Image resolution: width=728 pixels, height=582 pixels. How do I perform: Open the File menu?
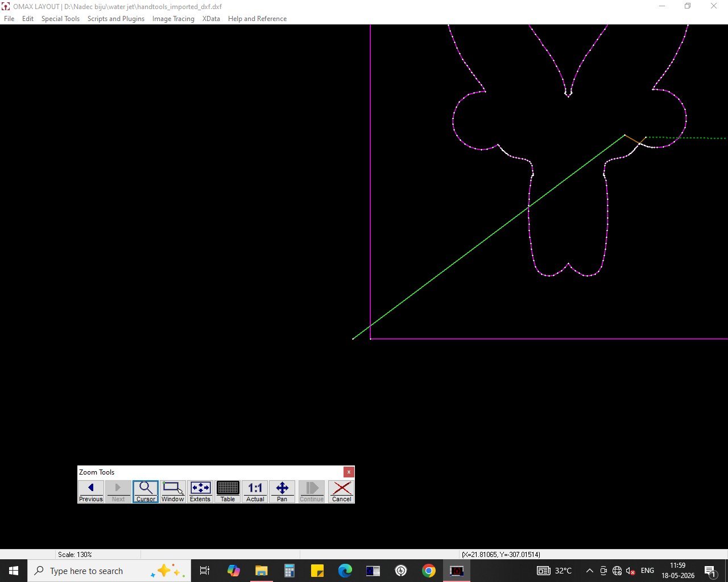[x=9, y=19]
